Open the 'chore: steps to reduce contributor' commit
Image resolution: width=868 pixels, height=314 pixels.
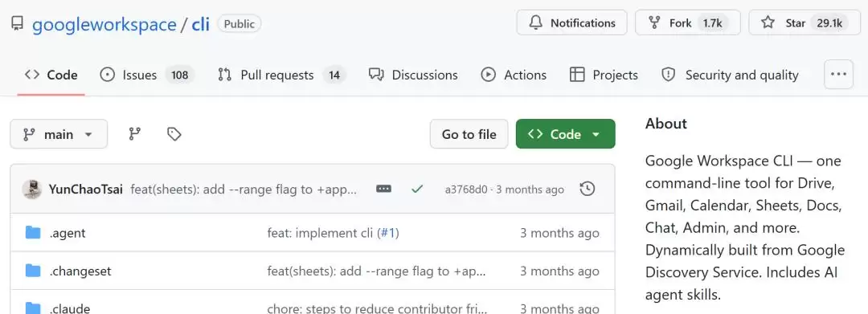(378, 308)
